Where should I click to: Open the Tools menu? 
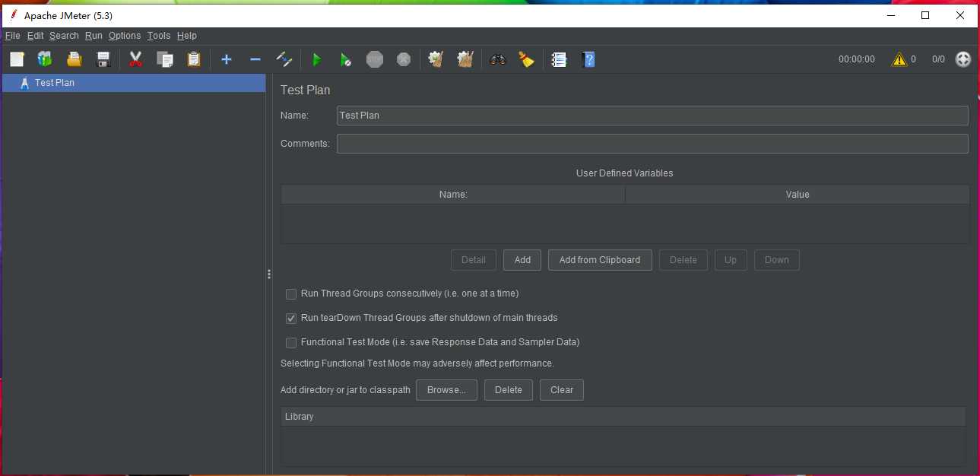(159, 36)
